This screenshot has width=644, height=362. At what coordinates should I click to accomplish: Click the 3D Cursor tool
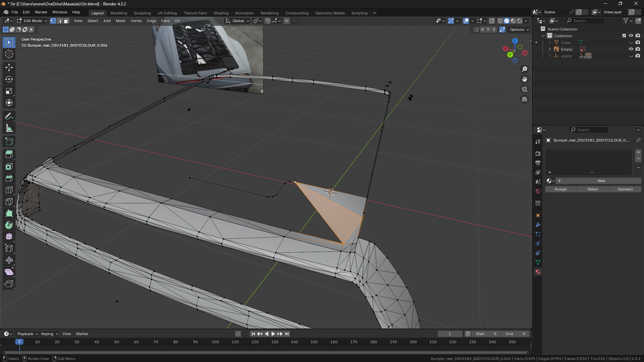pyautogui.click(x=9, y=54)
